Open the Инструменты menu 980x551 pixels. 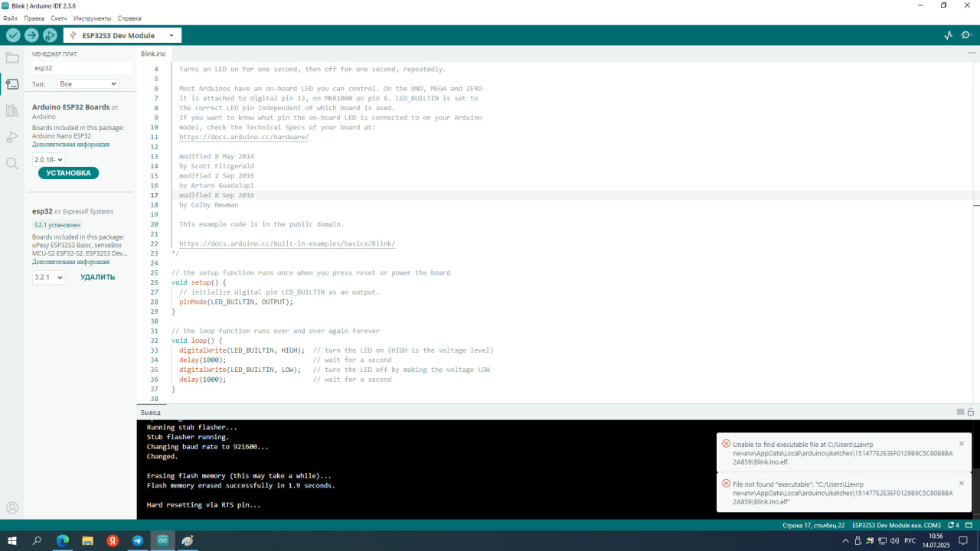92,18
